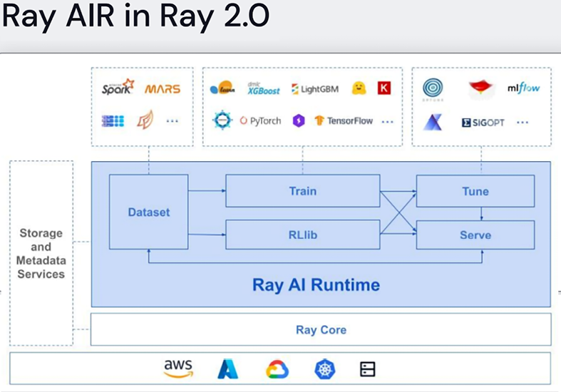Click the mlflow logo
The image size is (561, 392).
[523, 88]
